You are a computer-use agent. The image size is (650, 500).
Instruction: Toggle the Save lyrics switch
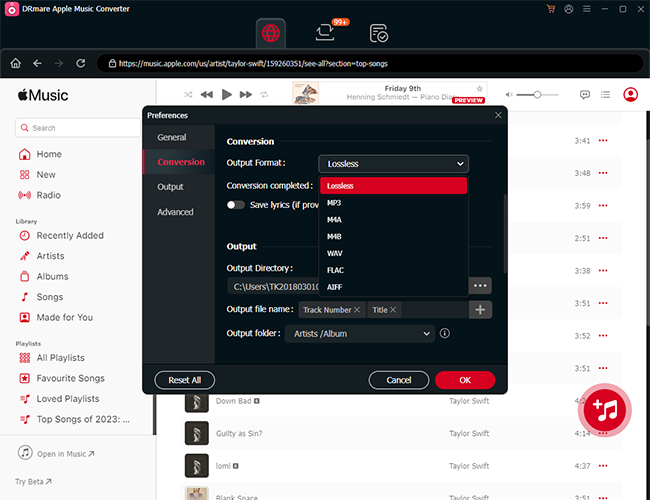coord(236,205)
